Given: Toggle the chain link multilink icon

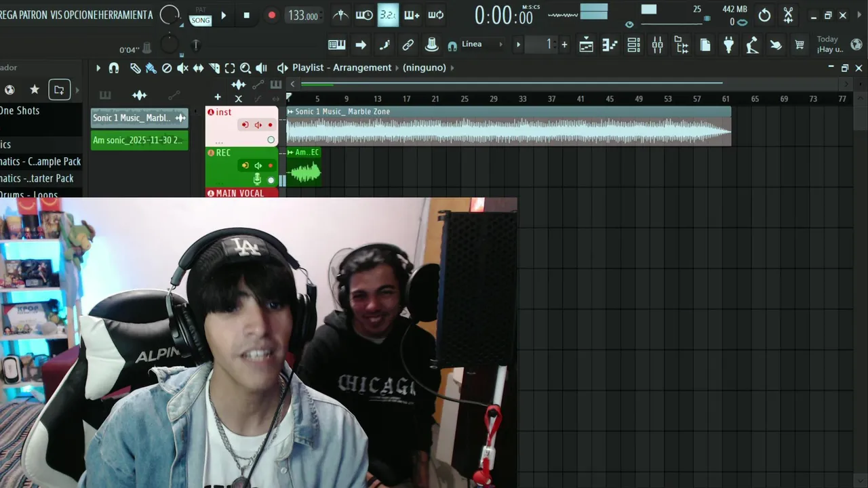Looking at the screenshot, I should tap(408, 45).
